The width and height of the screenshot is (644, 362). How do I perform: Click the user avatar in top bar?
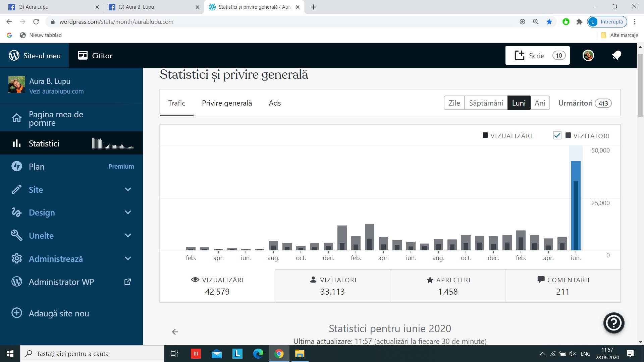[x=588, y=55]
